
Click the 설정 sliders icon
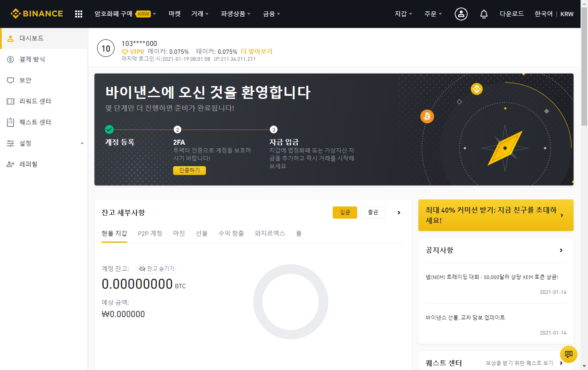point(10,143)
